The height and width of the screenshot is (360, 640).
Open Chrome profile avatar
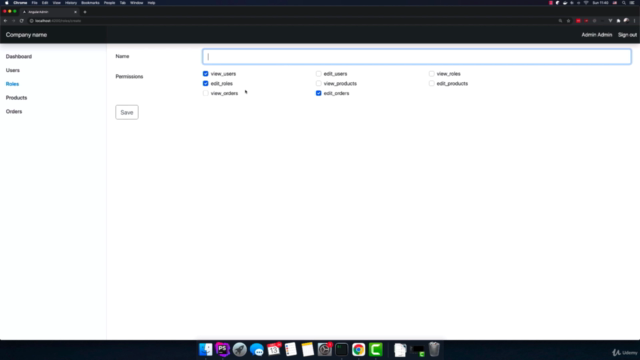[x=626, y=21]
